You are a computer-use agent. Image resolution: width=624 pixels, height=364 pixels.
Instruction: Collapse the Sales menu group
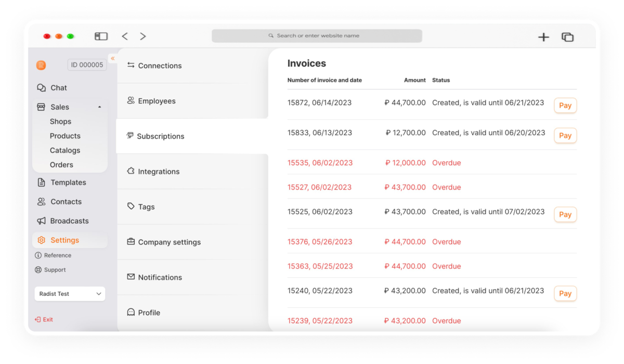99,107
